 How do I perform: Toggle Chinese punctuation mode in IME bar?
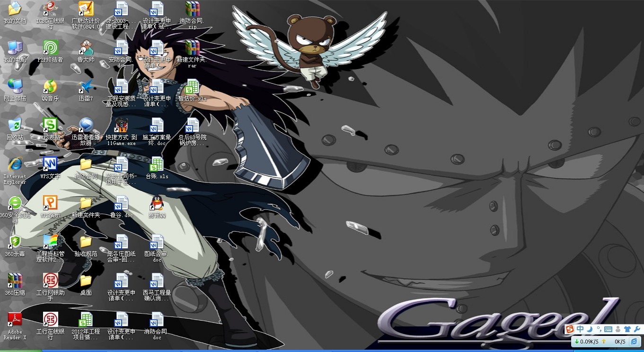pos(599,329)
